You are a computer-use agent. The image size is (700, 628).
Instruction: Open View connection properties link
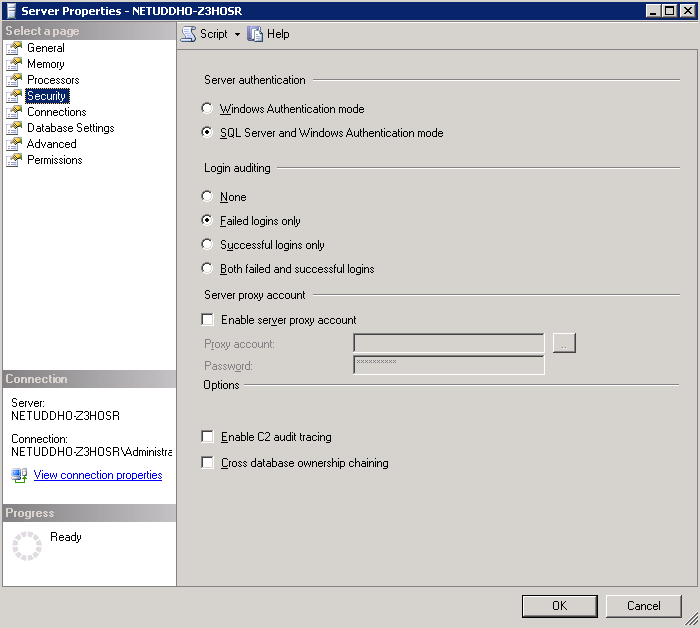[97, 476]
